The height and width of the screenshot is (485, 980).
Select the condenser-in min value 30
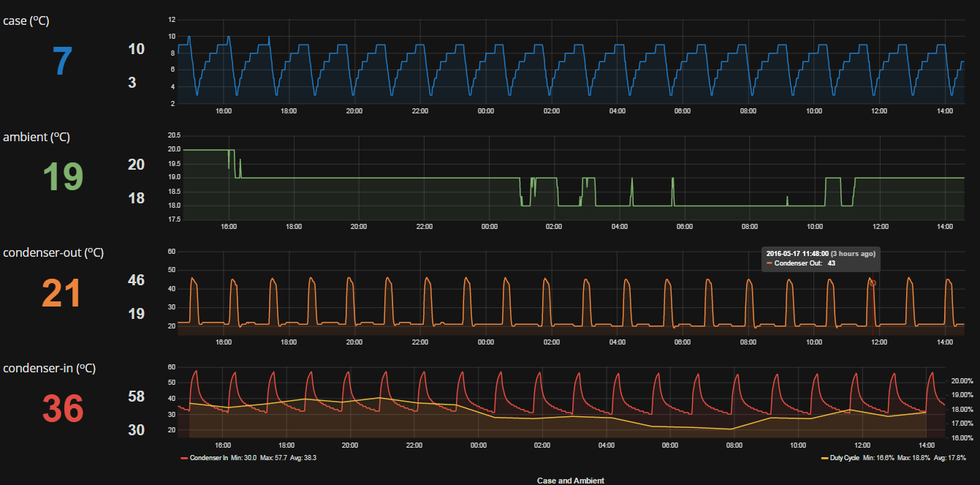click(137, 430)
